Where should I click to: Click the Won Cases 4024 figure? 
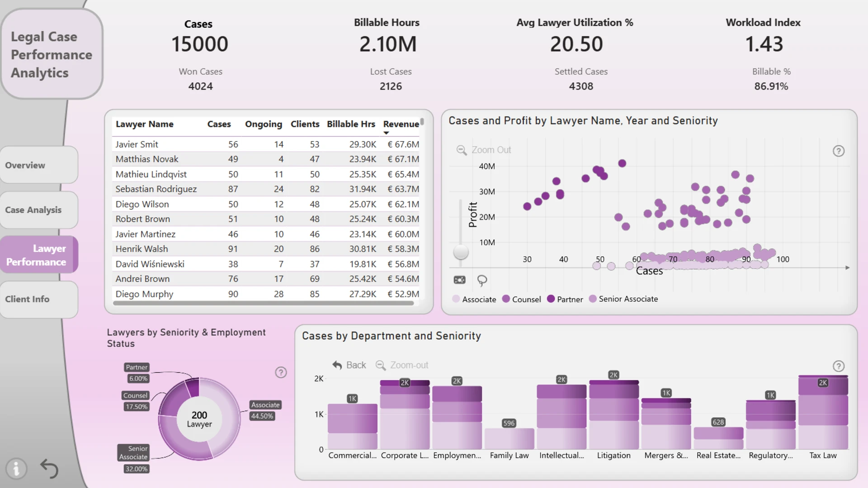click(200, 86)
